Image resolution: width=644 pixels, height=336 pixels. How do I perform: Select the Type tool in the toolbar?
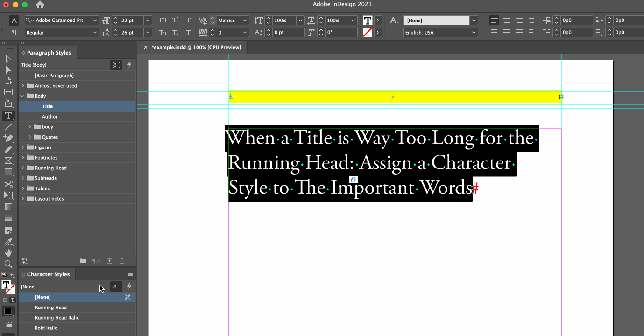pyautogui.click(x=8, y=115)
